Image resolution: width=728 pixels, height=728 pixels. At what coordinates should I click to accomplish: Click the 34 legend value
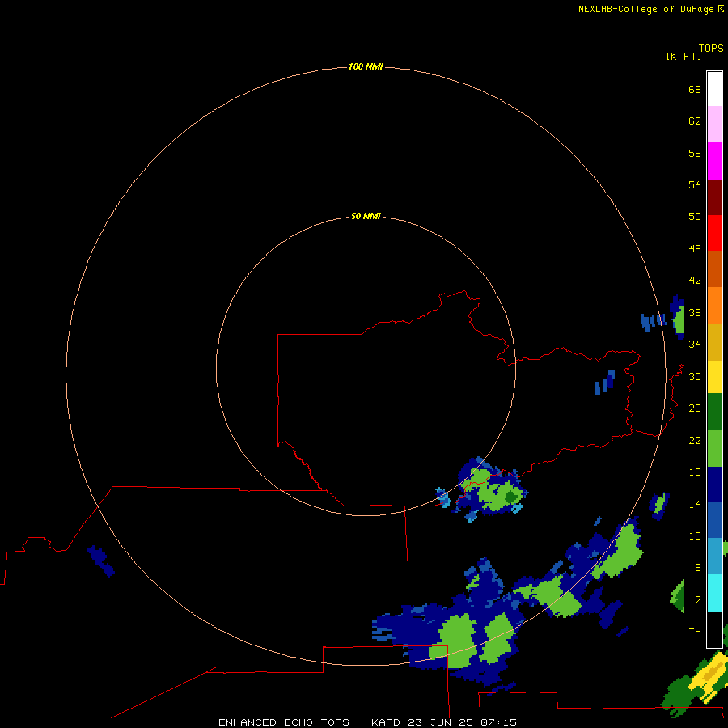pyautogui.click(x=695, y=345)
